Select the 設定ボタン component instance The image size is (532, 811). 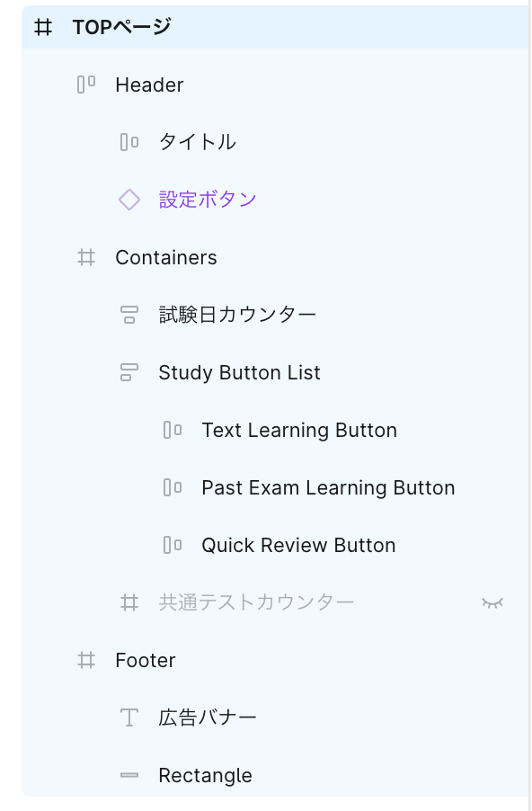[208, 200]
